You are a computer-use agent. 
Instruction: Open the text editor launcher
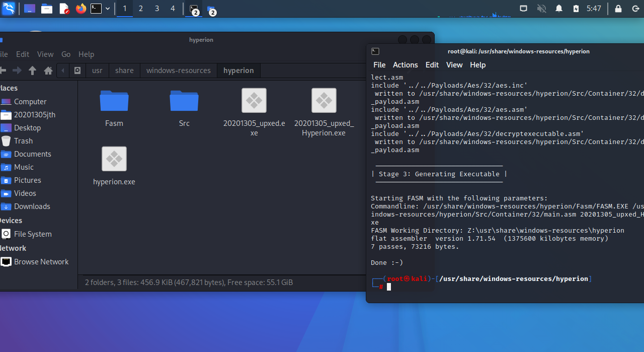click(x=64, y=9)
